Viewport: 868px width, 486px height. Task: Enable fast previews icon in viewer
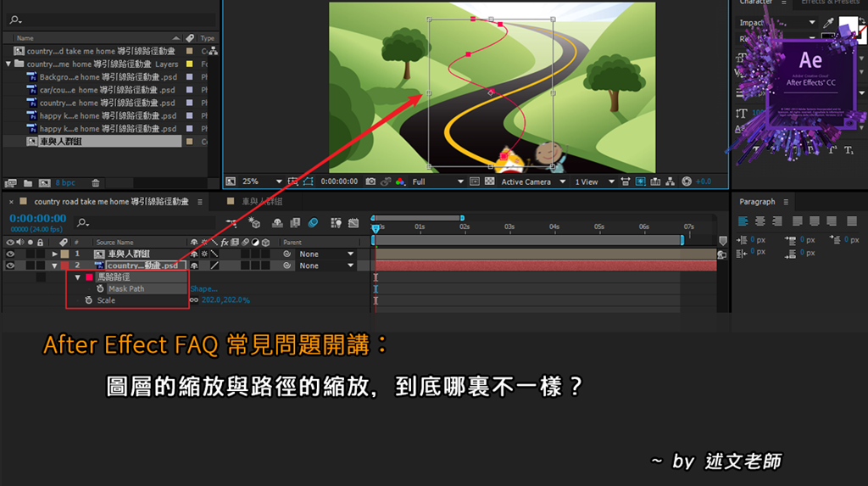(x=641, y=182)
